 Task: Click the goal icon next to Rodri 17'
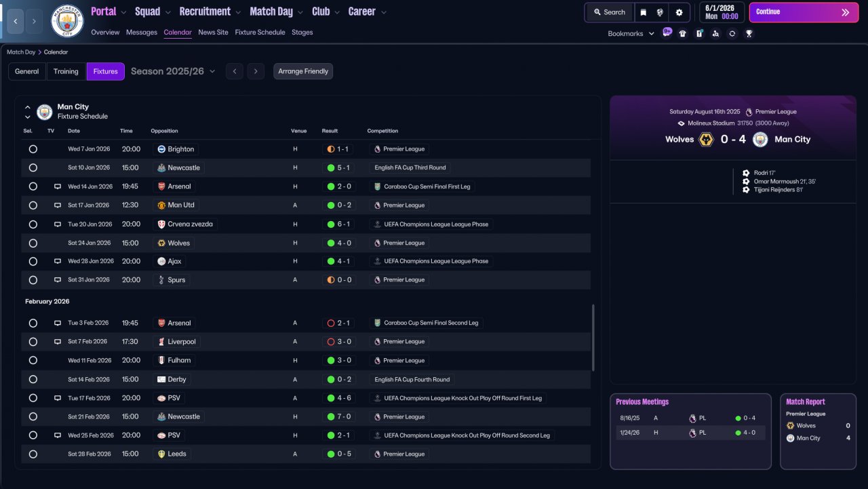(x=747, y=173)
